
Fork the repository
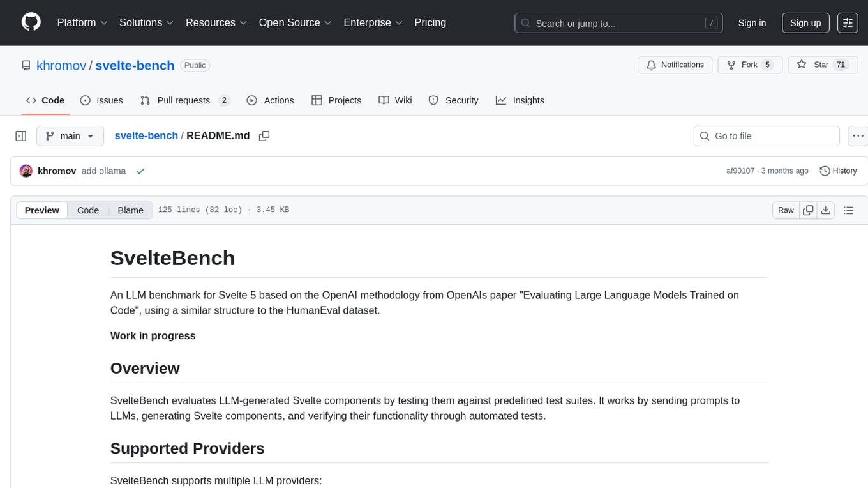click(749, 65)
